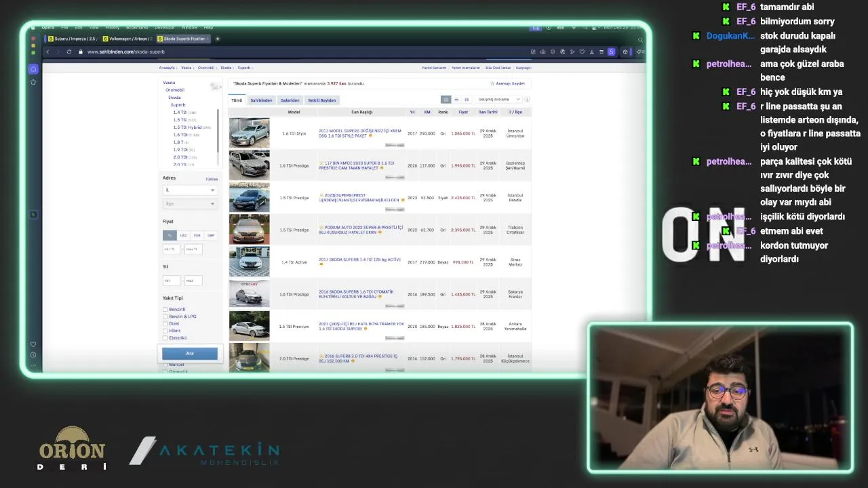Open 2017 Model Superb Değişensiz listing title

tap(360, 133)
